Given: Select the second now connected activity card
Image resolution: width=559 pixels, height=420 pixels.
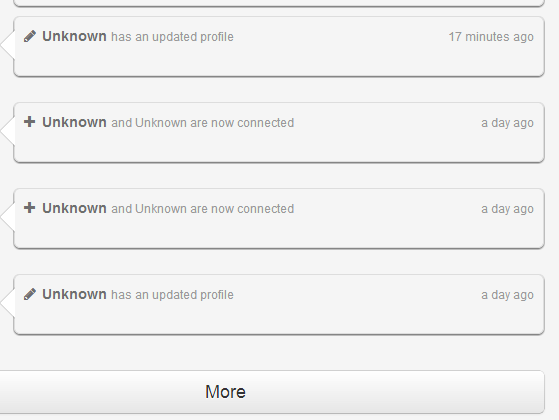Looking at the screenshot, I should (279, 218).
